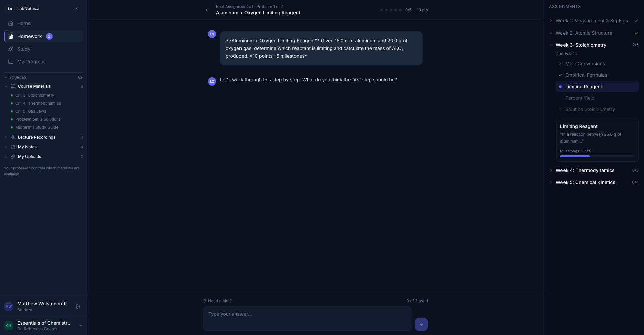Open Ch. 5: Gas Laws source

point(31,111)
